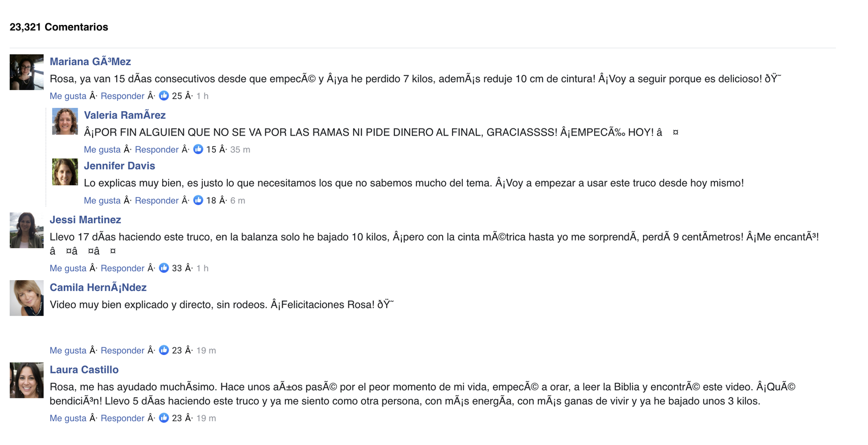Click "Responder" under Camila's comment

click(123, 351)
